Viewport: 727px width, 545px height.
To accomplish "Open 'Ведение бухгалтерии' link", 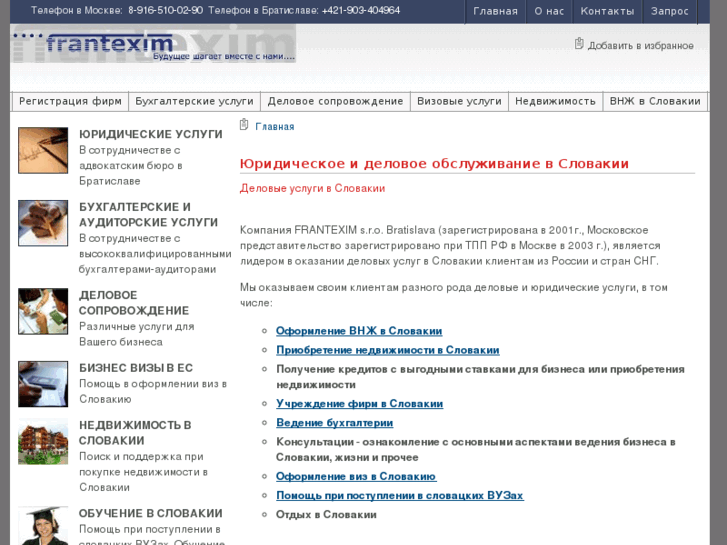I will coord(334,423).
